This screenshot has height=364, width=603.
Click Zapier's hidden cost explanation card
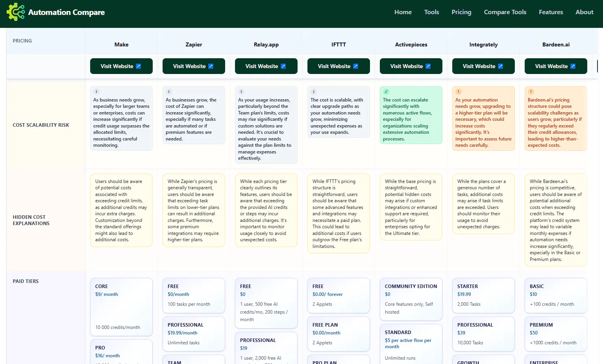pos(194,211)
